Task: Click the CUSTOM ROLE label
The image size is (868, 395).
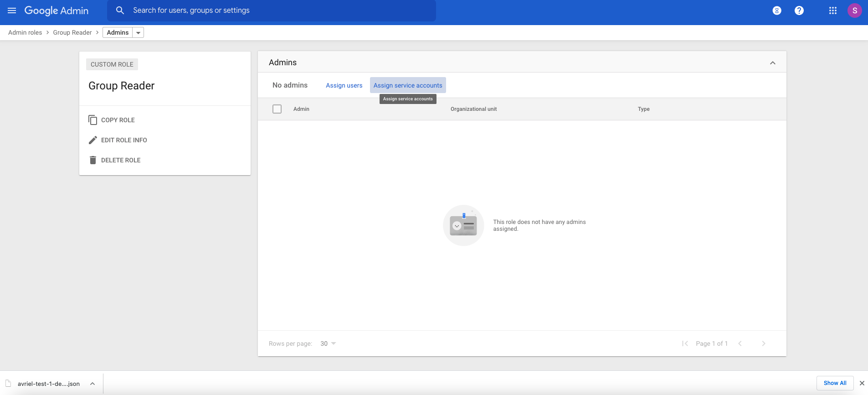Action: [x=112, y=64]
